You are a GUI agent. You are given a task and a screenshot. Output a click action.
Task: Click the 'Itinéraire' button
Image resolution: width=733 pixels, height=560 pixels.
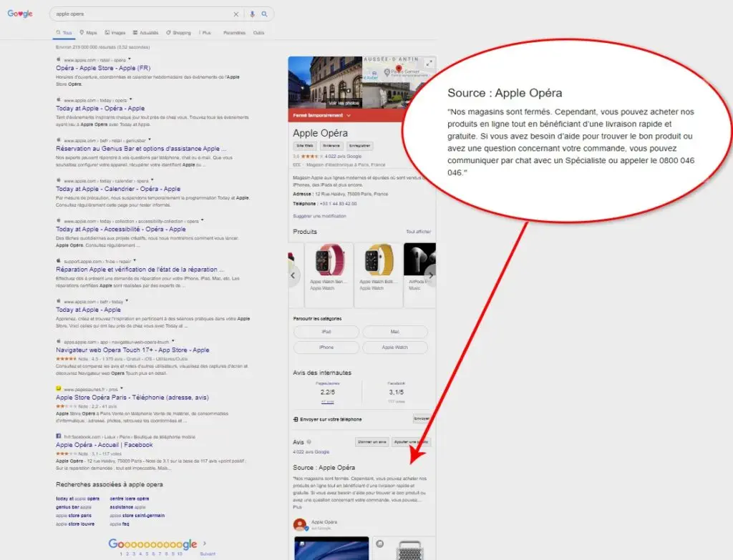pyautogui.click(x=331, y=146)
